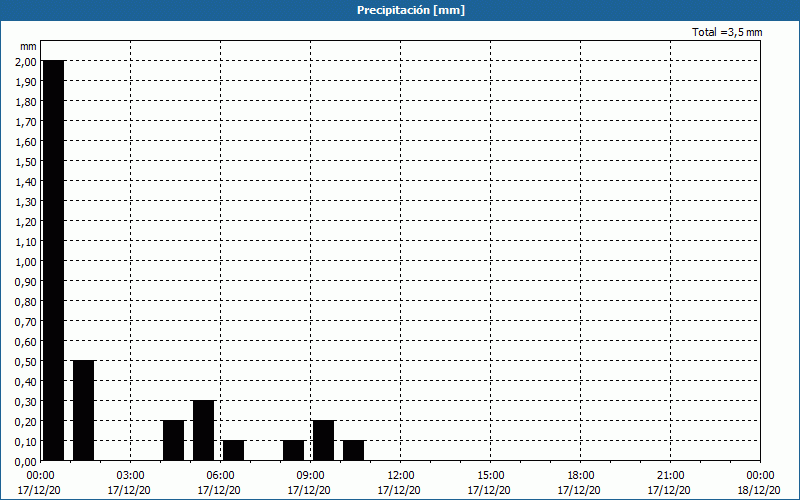Screen dimensions: 800x500
Task: Select the 12:00 x-axis time label
Action: pos(401,476)
